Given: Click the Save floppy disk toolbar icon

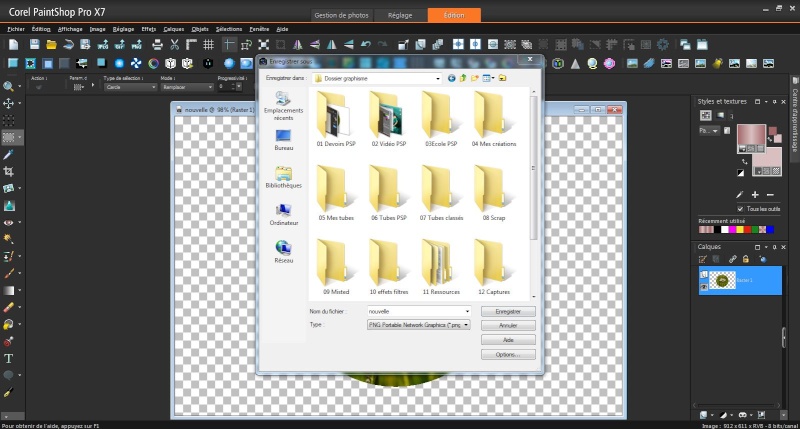Looking at the screenshot, I should click(34, 45).
